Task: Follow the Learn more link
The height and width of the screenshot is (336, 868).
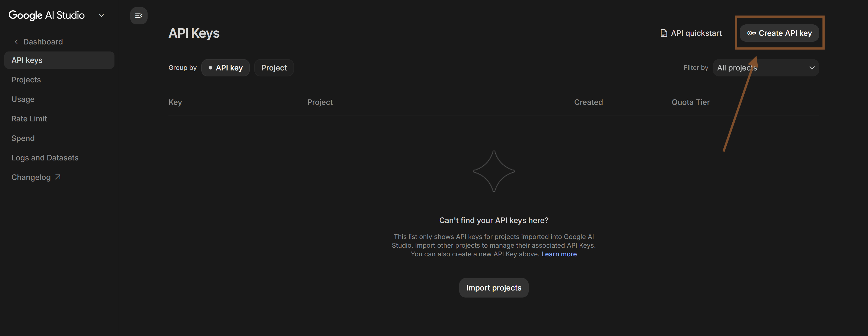Action: [x=559, y=254]
